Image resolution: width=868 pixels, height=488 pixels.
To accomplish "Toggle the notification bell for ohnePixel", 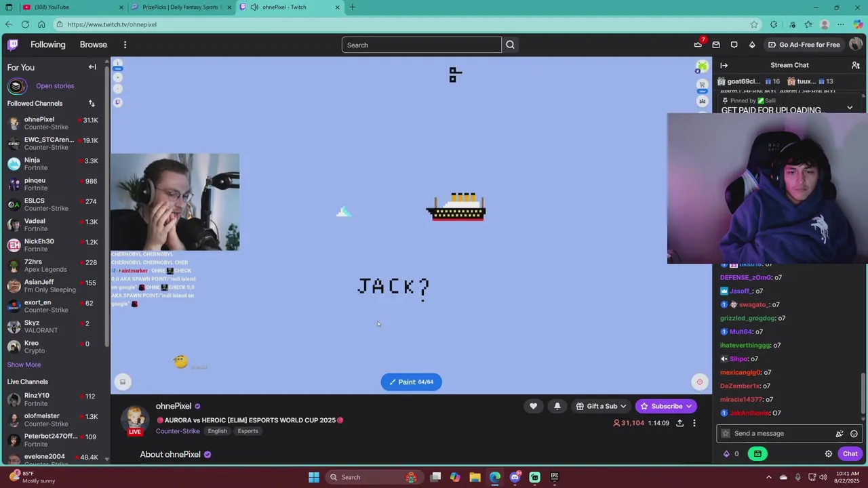I will (x=557, y=406).
